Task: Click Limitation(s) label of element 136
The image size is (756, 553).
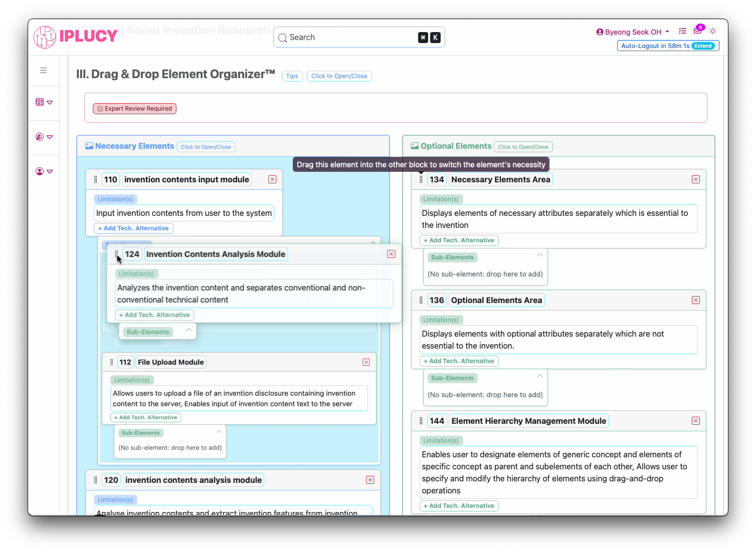Action: click(441, 320)
